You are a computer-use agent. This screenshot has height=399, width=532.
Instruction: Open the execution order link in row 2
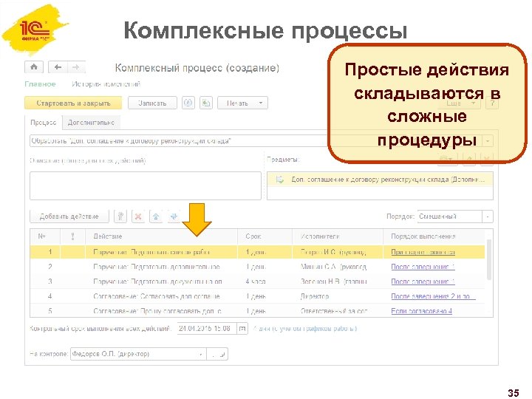423,267
